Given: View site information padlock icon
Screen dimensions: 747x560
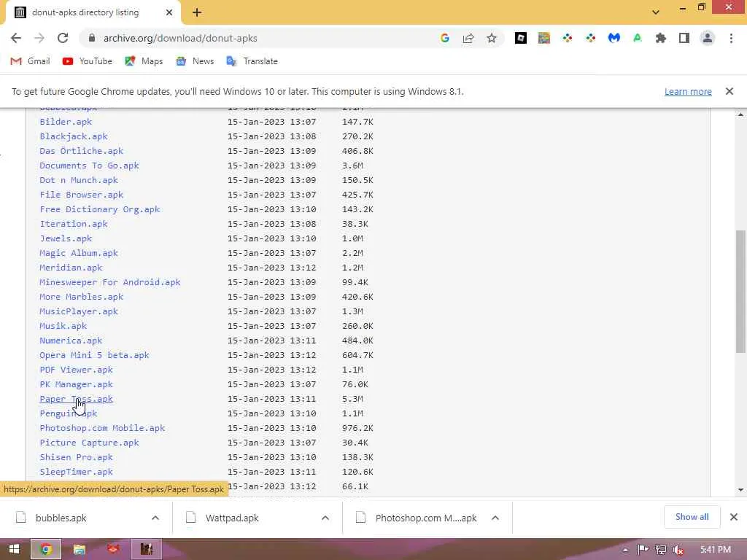Looking at the screenshot, I should (92, 38).
